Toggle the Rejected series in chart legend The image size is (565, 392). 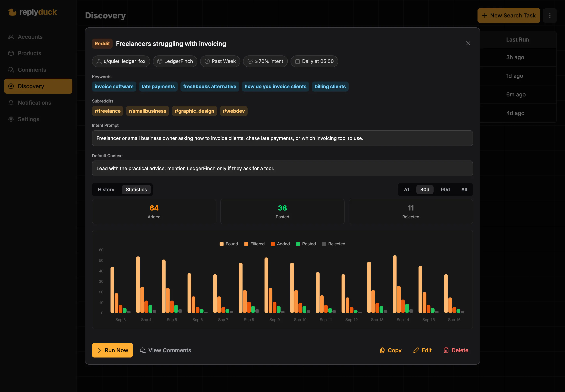point(334,244)
